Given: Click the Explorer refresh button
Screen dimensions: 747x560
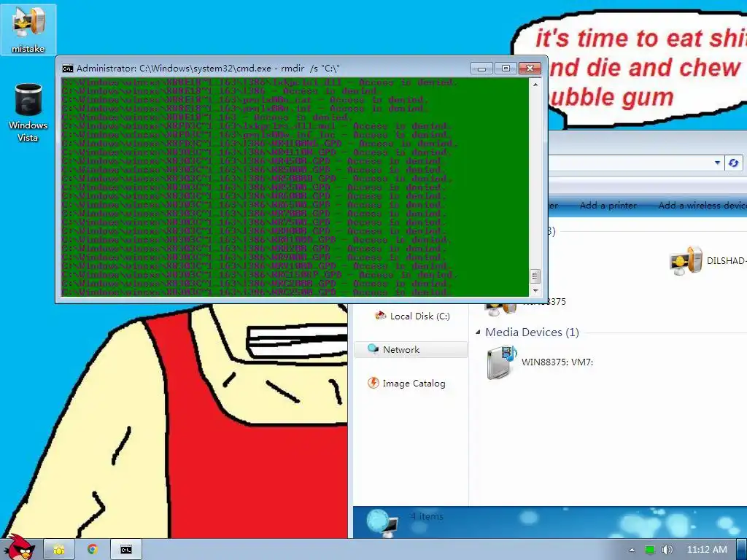Looking at the screenshot, I should (733, 163).
